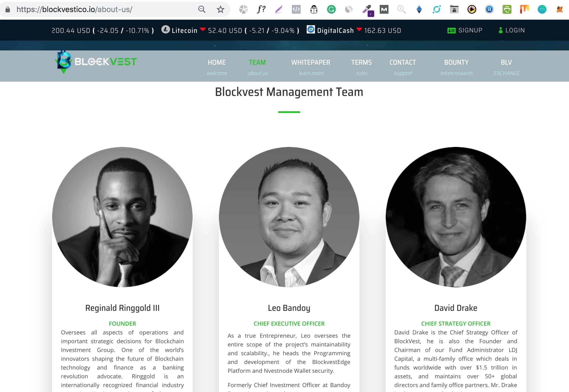Viewport: 569px width, 392px height.
Task: Click the Medium M extension icon
Action: 384,10
